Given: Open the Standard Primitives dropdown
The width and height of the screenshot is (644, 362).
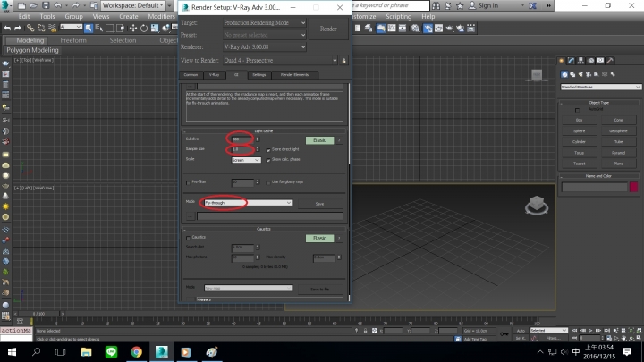Looking at the screenshot, I should tap(600, 87).
